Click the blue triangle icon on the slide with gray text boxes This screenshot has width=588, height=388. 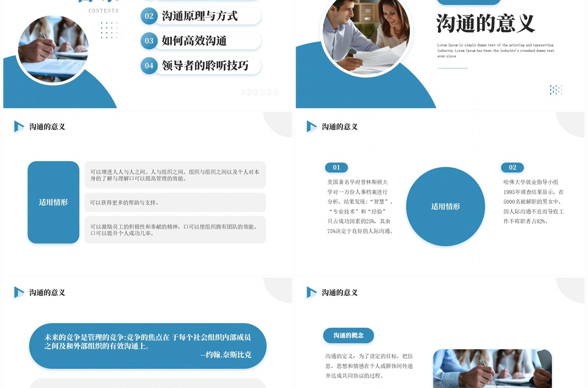click(19, 127)
